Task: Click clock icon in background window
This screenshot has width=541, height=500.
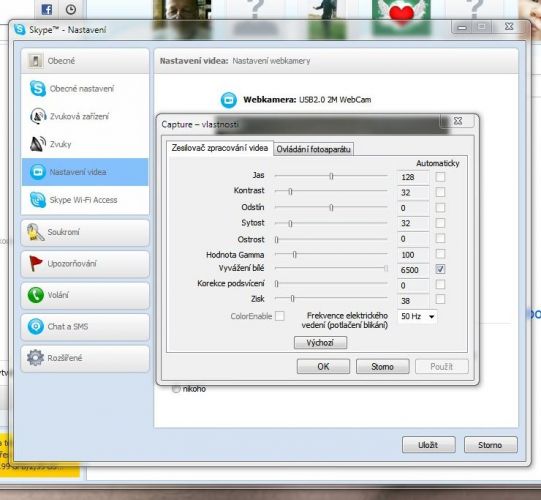Action: 71,9
